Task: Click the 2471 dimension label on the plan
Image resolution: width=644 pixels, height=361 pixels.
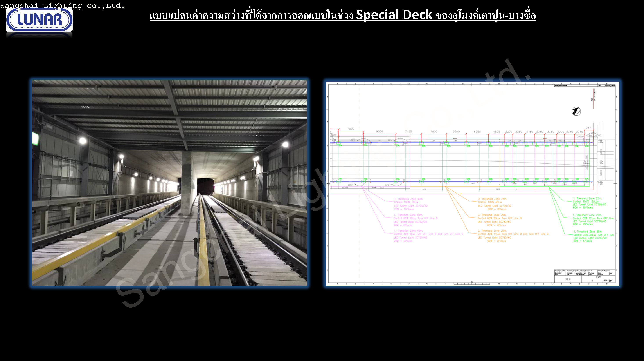Action: [589, 128]
